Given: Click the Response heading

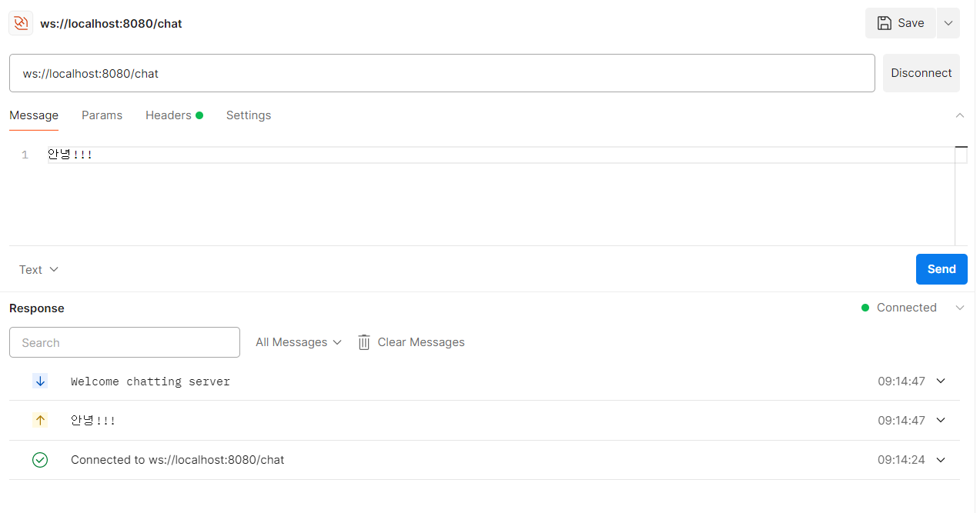Looking at the screenshot, I should [x=37, y=308].
